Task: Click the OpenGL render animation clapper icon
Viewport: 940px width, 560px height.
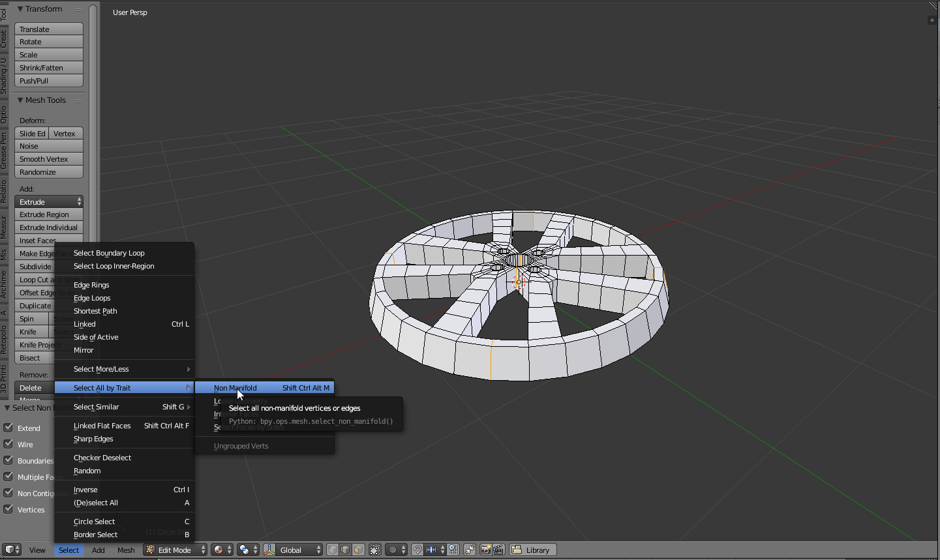Action: (x=499, y=550)
